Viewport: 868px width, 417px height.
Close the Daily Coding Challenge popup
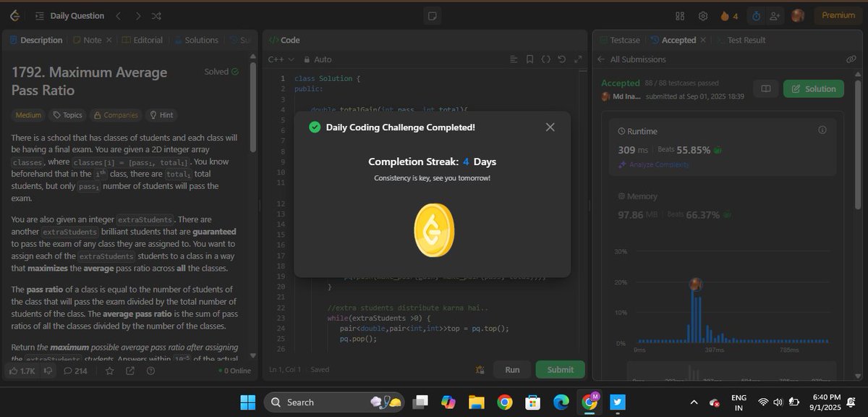[x=550, y=127]
